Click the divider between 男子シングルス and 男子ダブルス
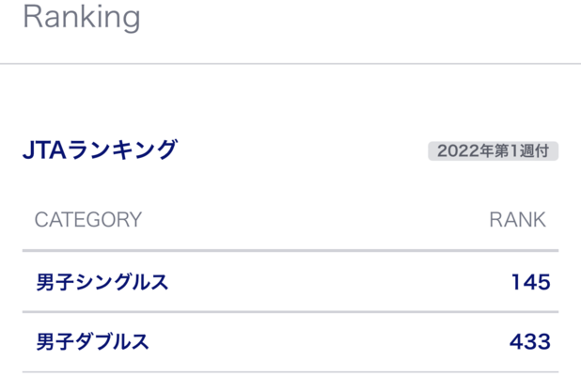The height and width of the screenshot is (392, 581). 290,312
